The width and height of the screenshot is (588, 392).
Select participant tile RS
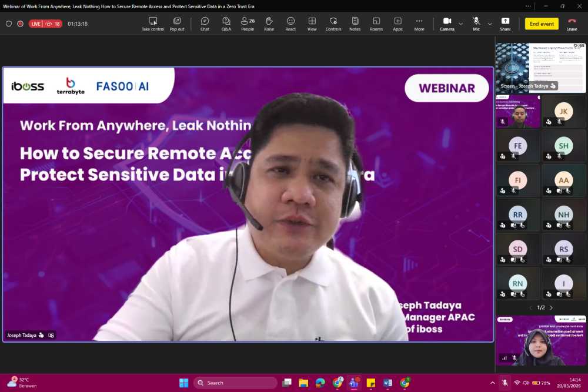click(x=563, y=249)
